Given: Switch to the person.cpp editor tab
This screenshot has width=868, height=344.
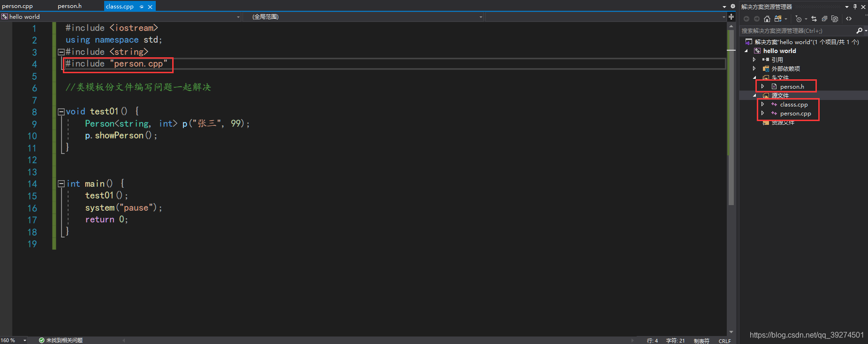Looking at the screenshot, I should click(x=17, y=6).
